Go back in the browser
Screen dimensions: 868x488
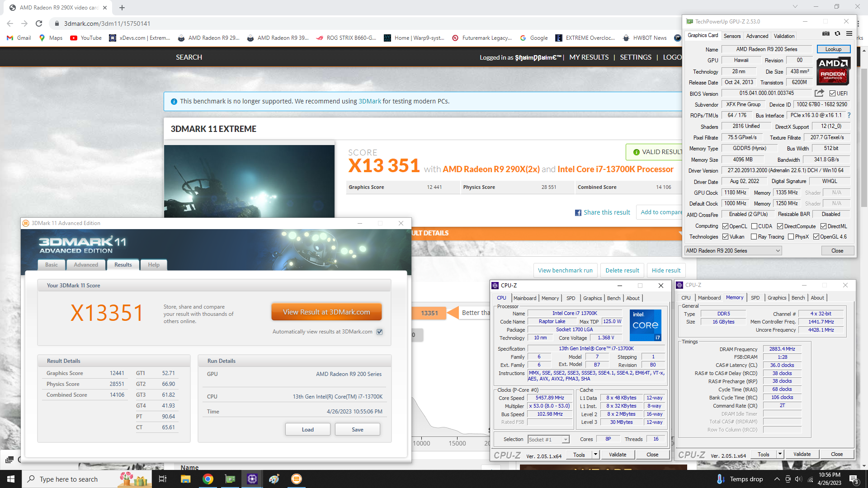pyautogui.click(x=10, y=23)
